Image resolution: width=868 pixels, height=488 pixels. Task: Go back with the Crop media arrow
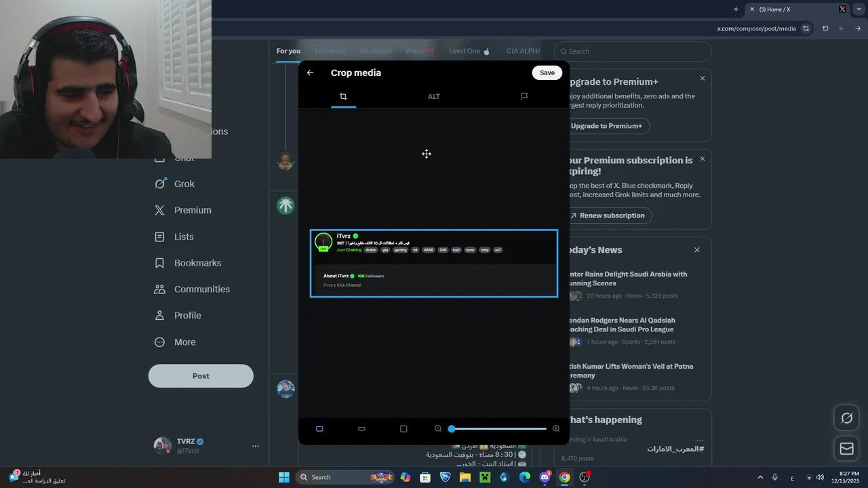[310, 73]
